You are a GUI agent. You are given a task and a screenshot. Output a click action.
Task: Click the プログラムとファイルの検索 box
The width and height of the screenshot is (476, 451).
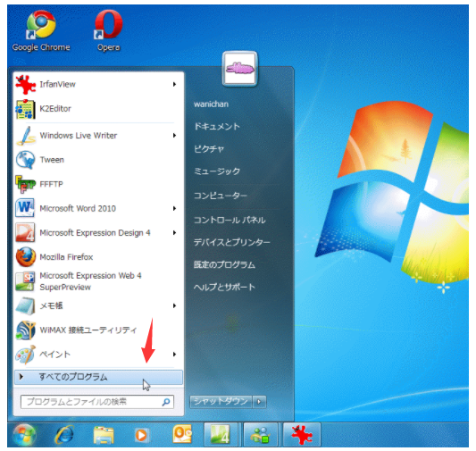coord(97,402)
